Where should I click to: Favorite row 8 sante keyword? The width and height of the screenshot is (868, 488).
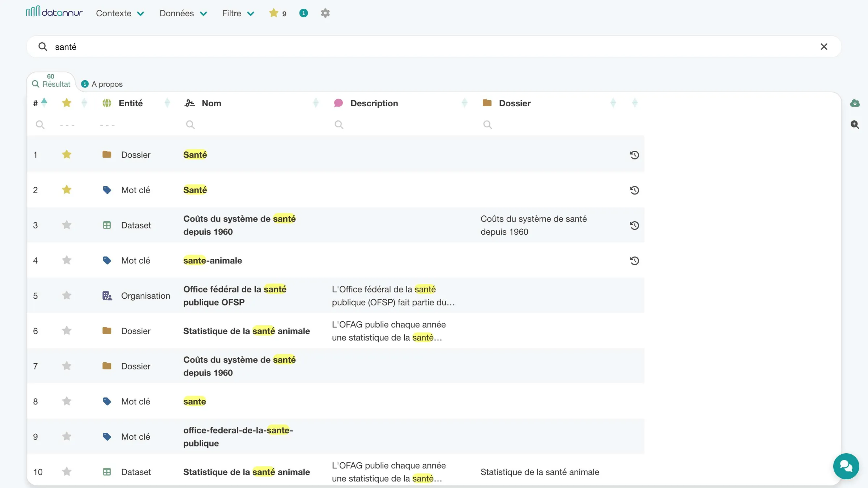coord(67,401)
